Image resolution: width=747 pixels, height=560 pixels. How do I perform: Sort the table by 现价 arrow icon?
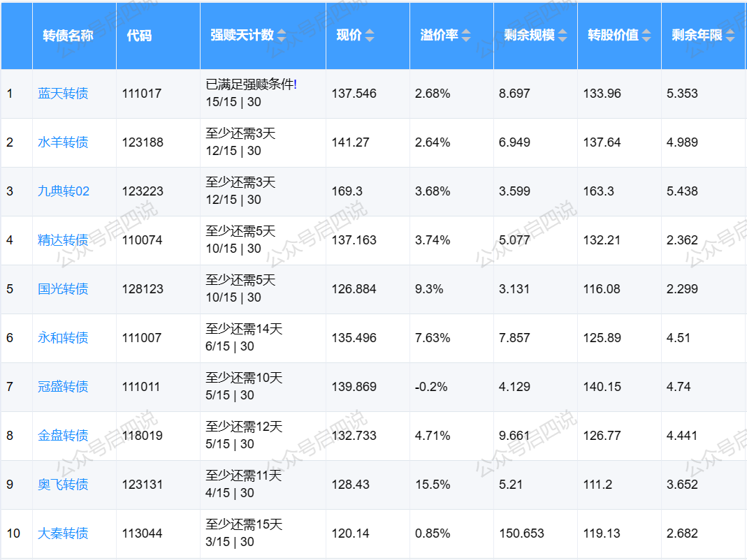point(370,36)
